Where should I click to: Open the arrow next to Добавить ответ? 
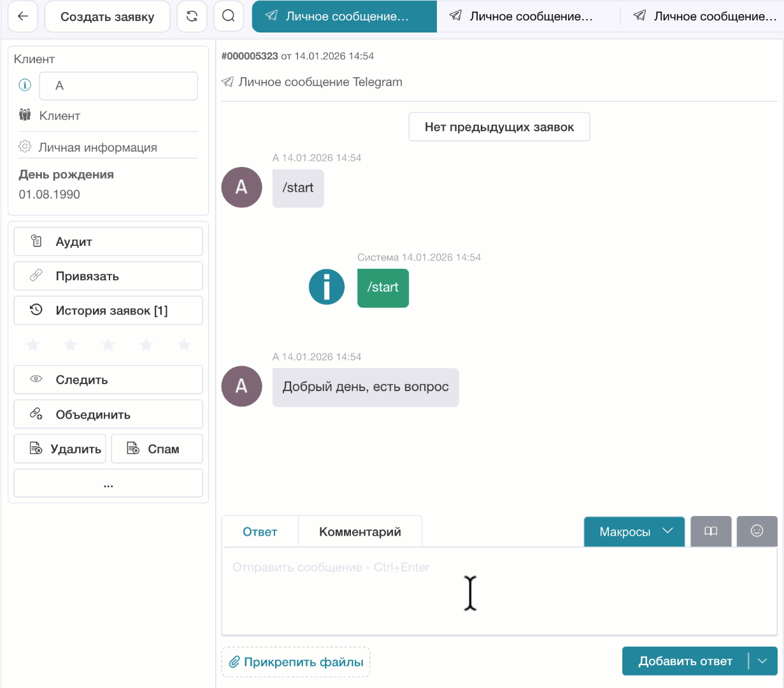click(x=763, y=661)
